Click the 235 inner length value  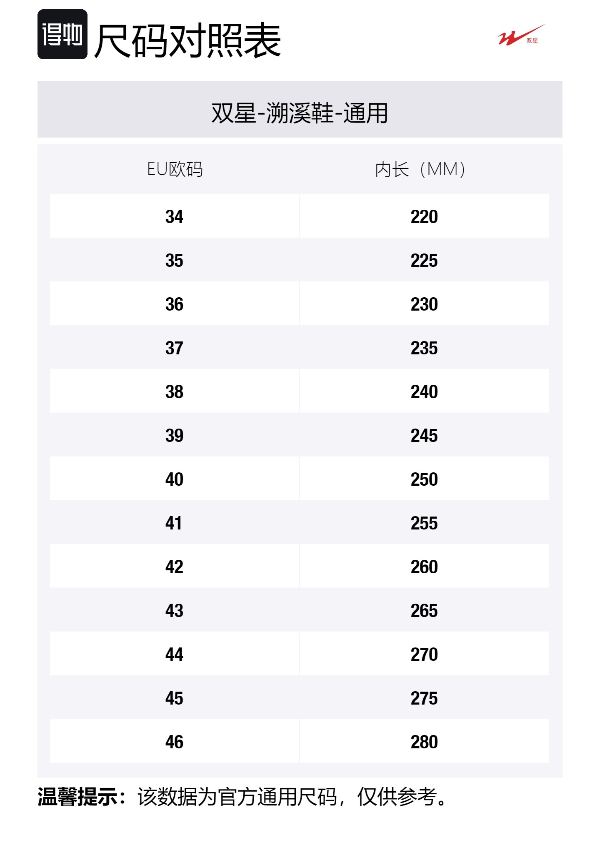pos(424,348)
